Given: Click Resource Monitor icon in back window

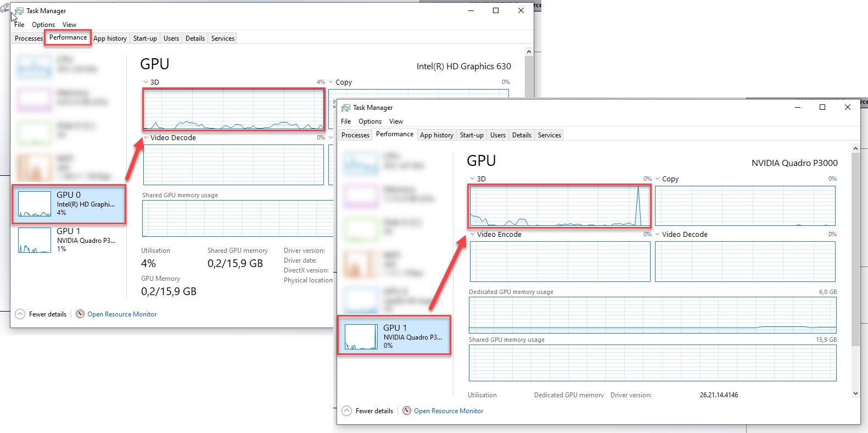Looking at the screenshot, I should (x=80, y=314).
